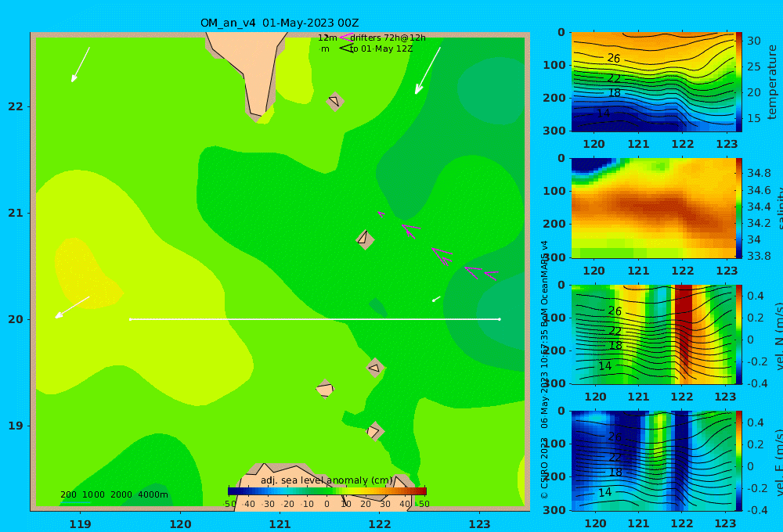Click the 26 contour label in the temperature panel
This screenshot has width=783, height=532.
coord(614,59)
